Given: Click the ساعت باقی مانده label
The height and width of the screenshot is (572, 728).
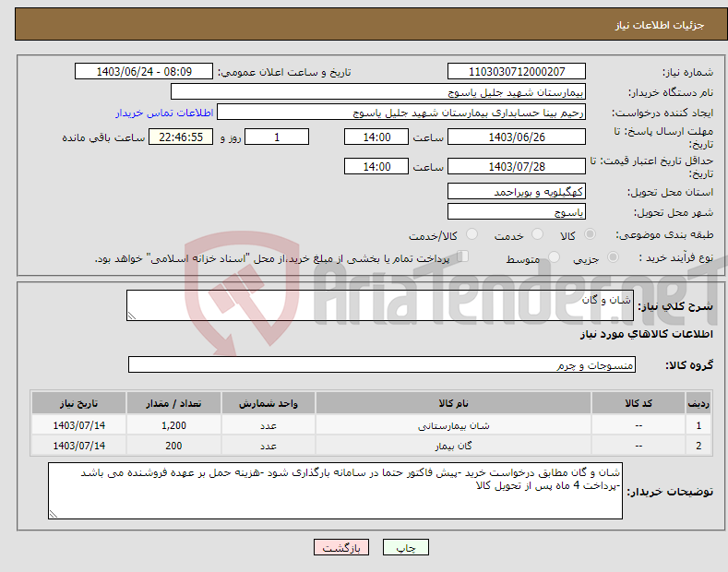Looking at the screenshot, I should click(104, 137).
